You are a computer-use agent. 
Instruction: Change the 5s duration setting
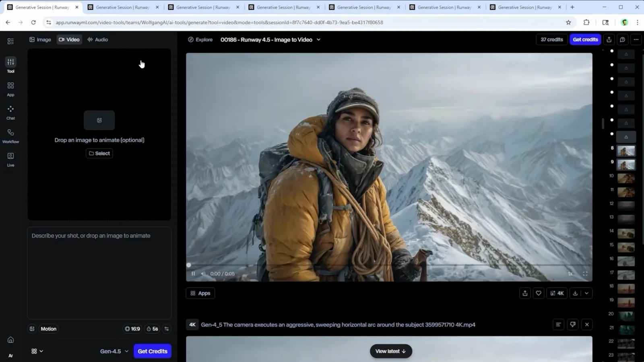(152, 329)
